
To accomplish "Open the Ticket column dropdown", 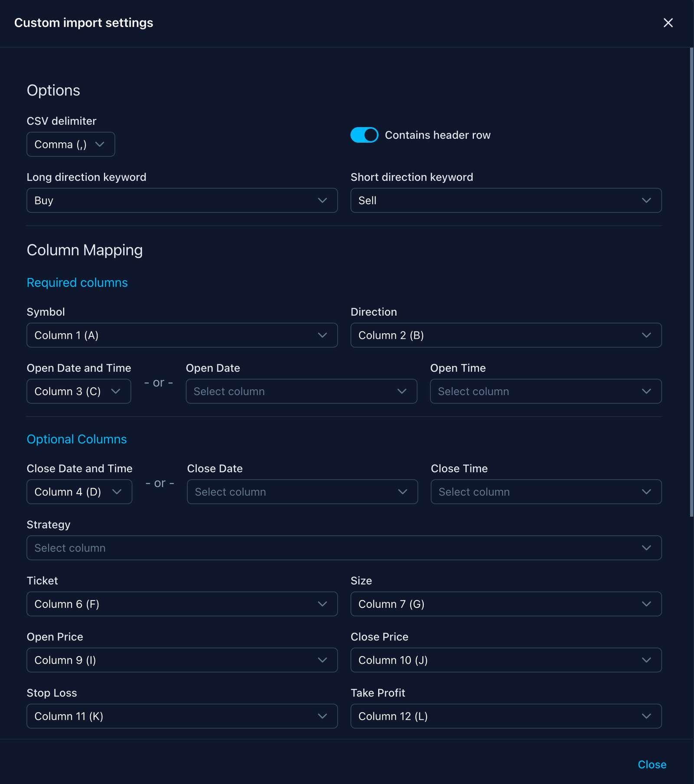I will 182,604.
